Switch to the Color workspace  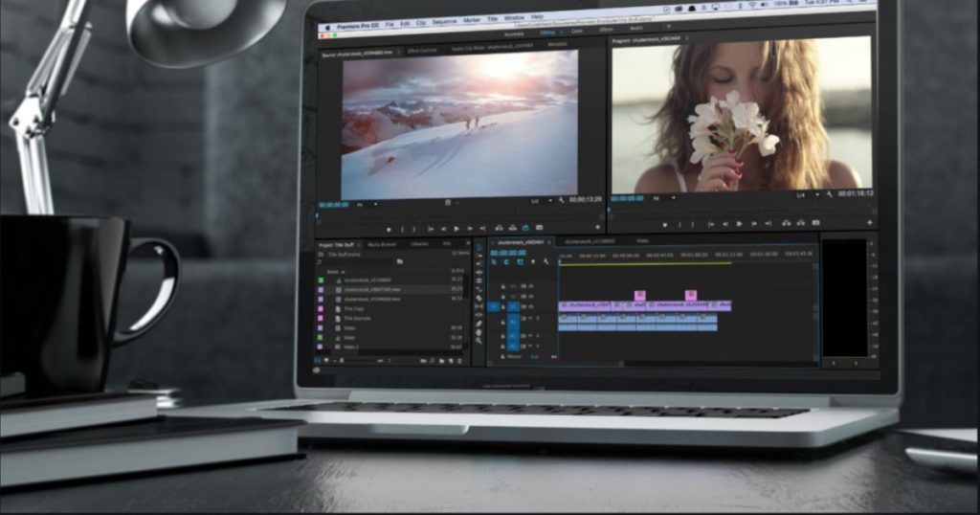coord(576,30)
